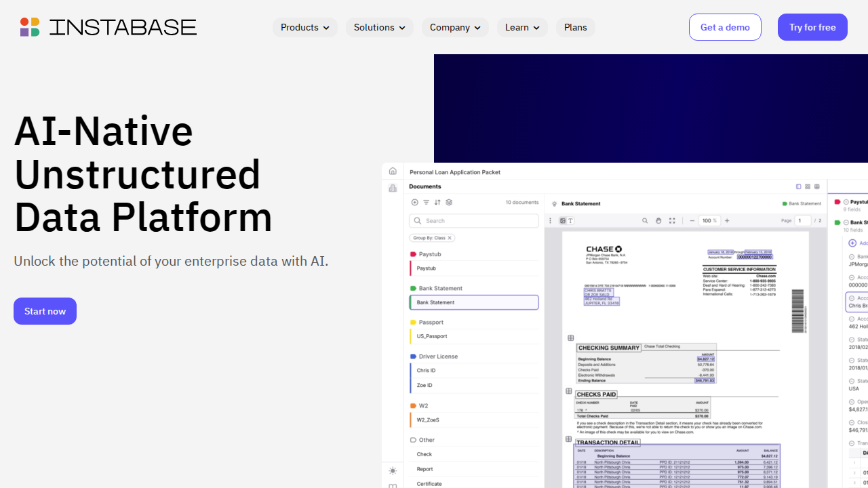868x488 pixels.
Task: Select the highlighted Bank Statement document row
Action: click(474, 302)
